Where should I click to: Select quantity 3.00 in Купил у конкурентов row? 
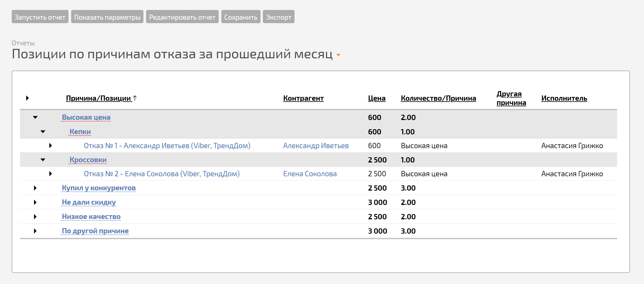pos(408,188)
